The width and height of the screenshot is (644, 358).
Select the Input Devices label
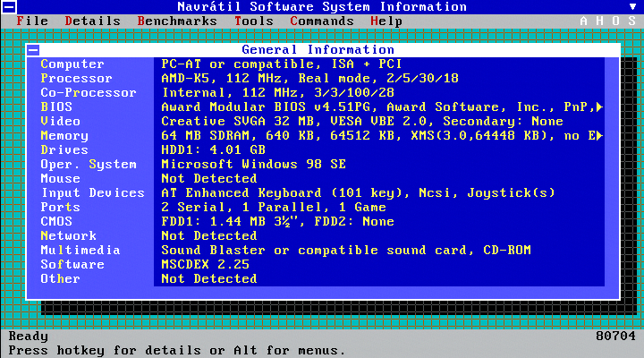(x=93, y=192)
